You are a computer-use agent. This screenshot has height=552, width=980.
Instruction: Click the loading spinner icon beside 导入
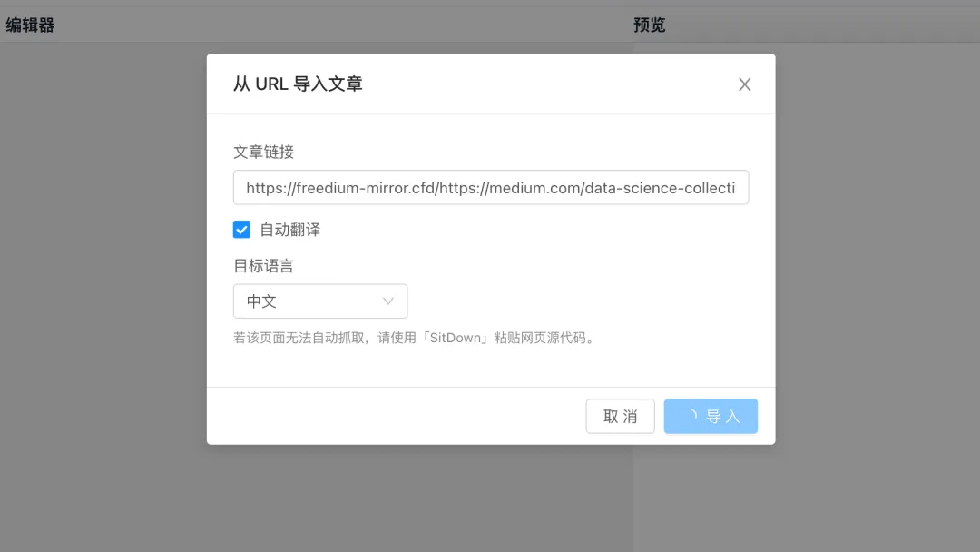pos(691,416)
